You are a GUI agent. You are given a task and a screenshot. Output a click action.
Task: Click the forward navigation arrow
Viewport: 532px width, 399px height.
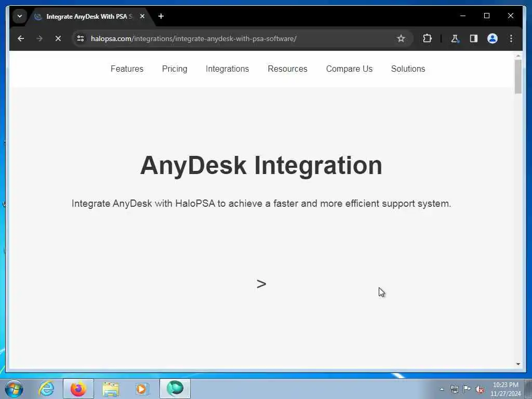[x=39, y=38]
